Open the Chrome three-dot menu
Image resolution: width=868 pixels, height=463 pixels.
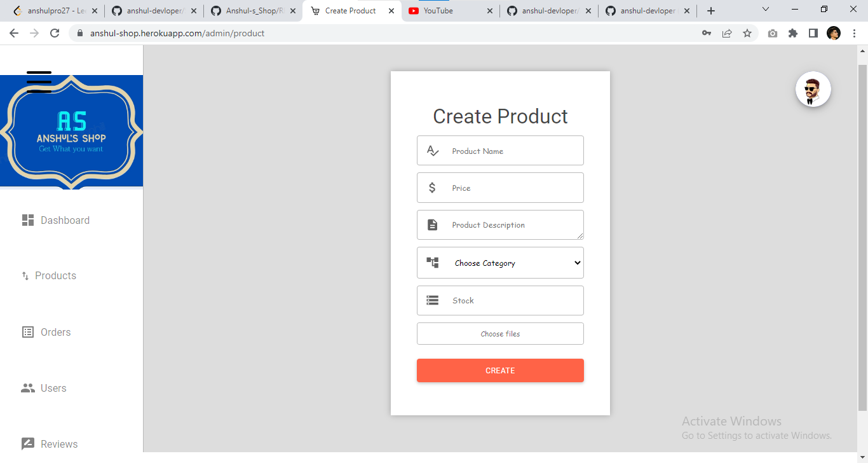coord(855,32)
